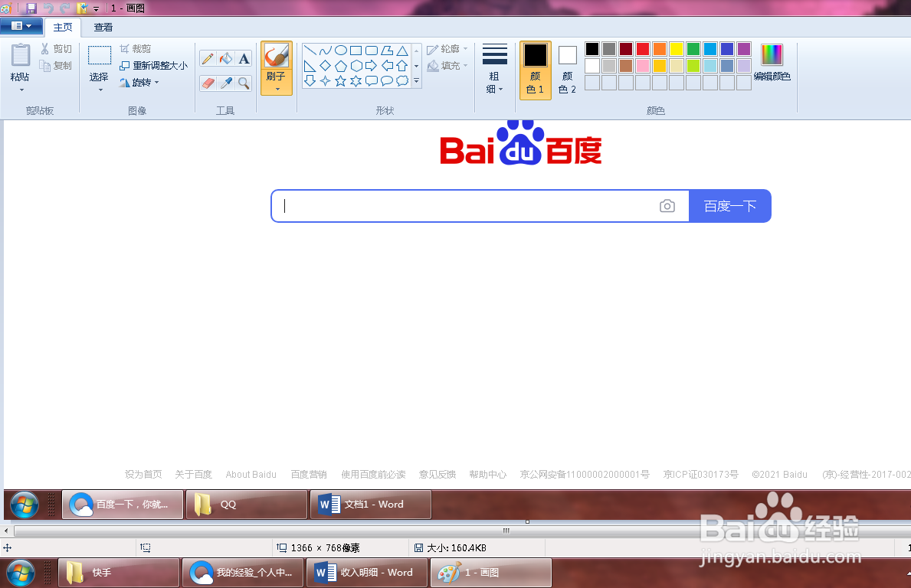Screen dimensions: 911x588
Task: Click the Save icon in quick access toolbar
Action: pyautogui.click(x=31, y=8)
